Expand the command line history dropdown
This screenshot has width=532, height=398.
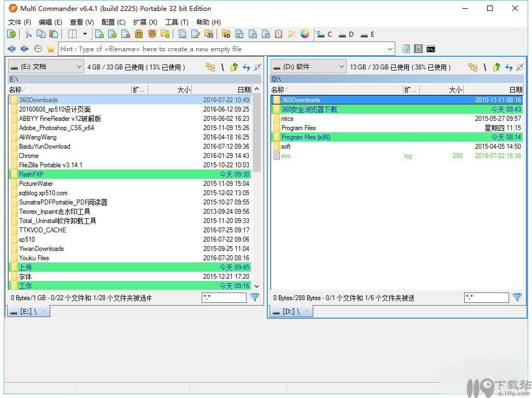390,49
